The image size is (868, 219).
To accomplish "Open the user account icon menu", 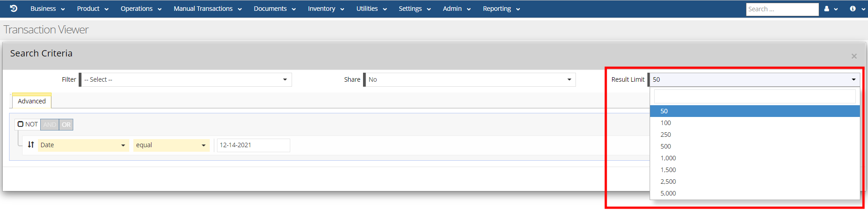I will (x=830, y=9).
